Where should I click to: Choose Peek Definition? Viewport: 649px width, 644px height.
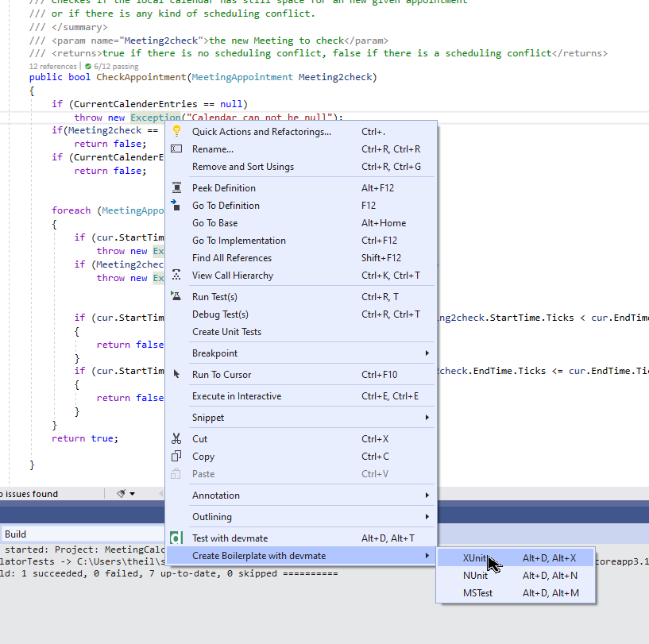pyautogui.click(x=301, y=188)
